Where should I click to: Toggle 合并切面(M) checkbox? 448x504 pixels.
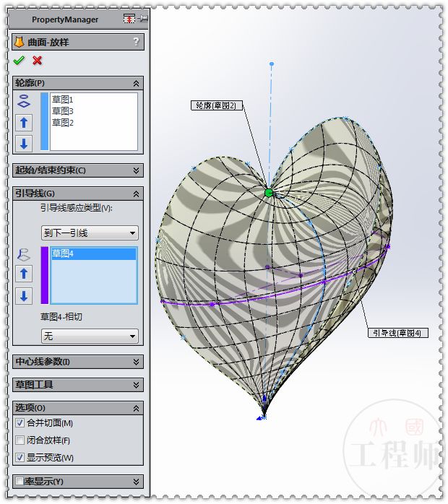[x=20, y=422]
